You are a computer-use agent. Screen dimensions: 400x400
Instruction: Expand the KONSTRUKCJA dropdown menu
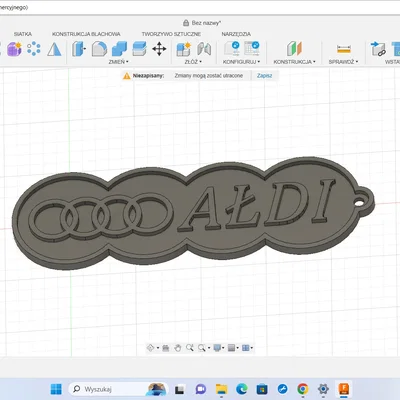294,62
